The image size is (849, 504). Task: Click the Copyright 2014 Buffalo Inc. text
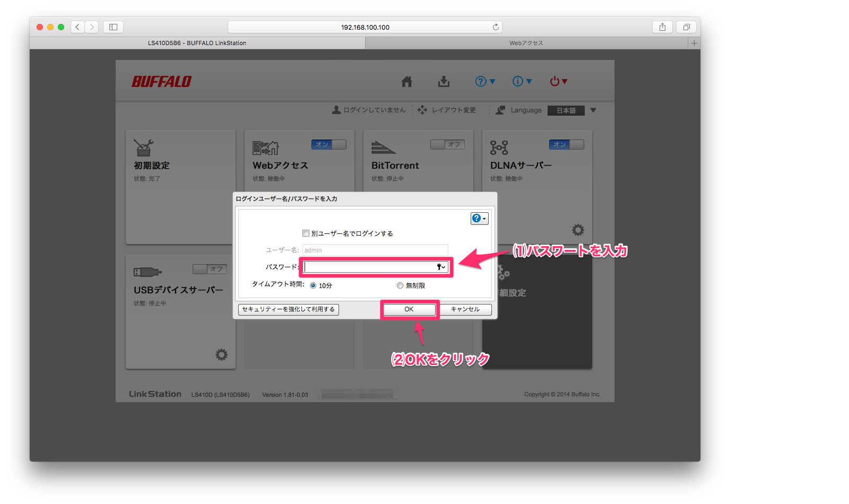[562, 394]
